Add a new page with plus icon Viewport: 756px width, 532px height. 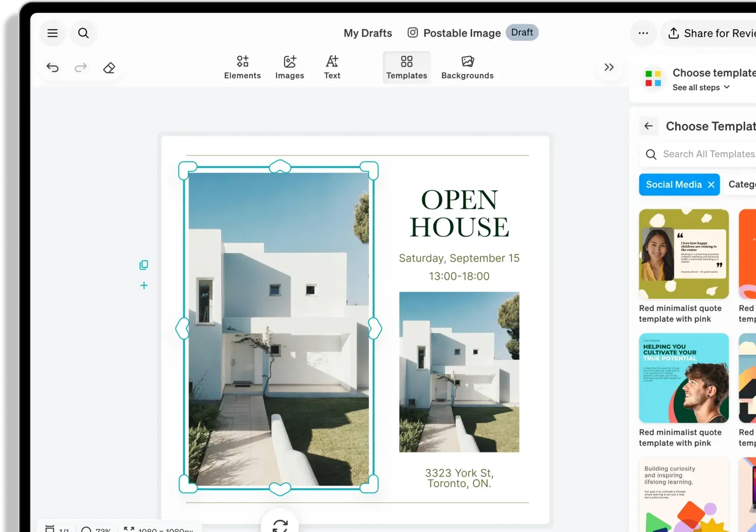pyautogui.click(x=144, y=285)
